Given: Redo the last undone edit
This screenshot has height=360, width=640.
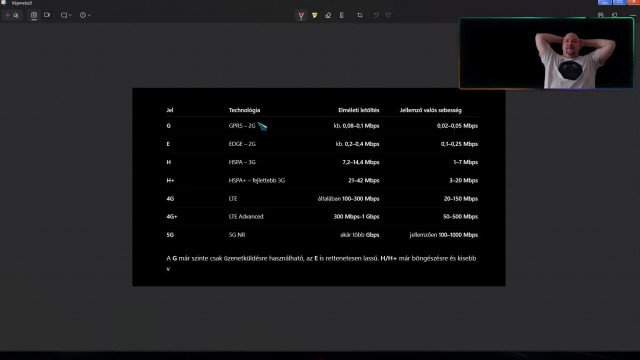Looking at the screenshot, I should click(389, 15).
